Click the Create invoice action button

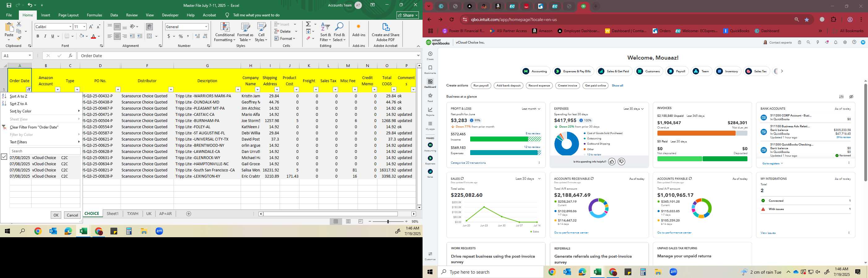pyautogui.click(x=567, y=86)
